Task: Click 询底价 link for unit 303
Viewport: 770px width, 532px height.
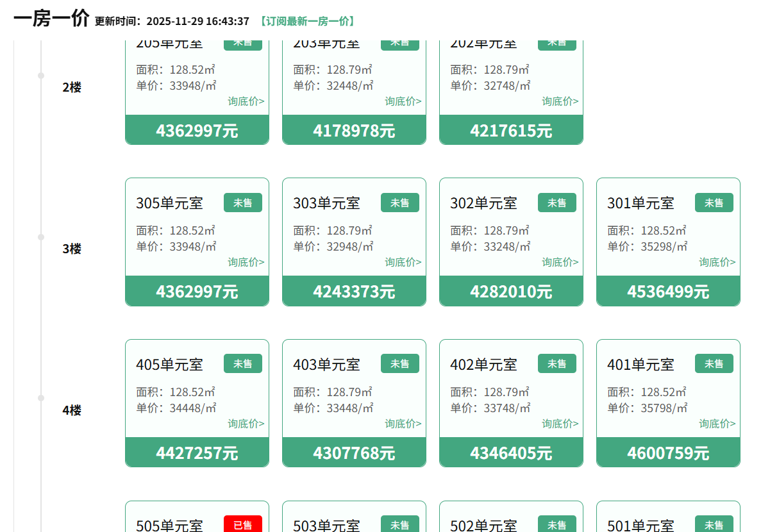Action: [x=403, y=262]
